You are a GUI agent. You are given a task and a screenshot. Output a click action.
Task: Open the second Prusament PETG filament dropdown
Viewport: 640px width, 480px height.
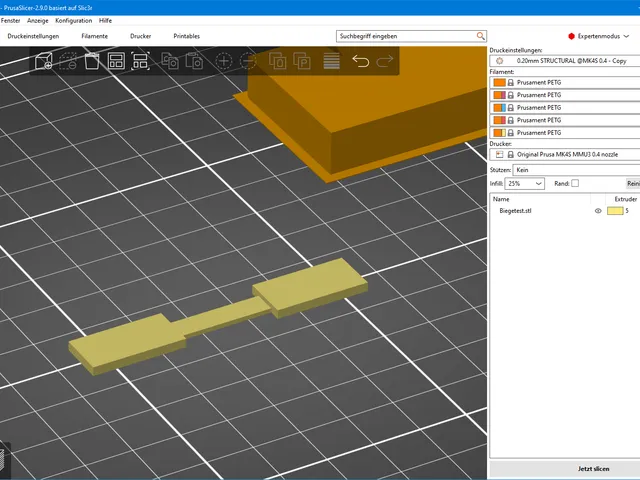click(565, 95)
